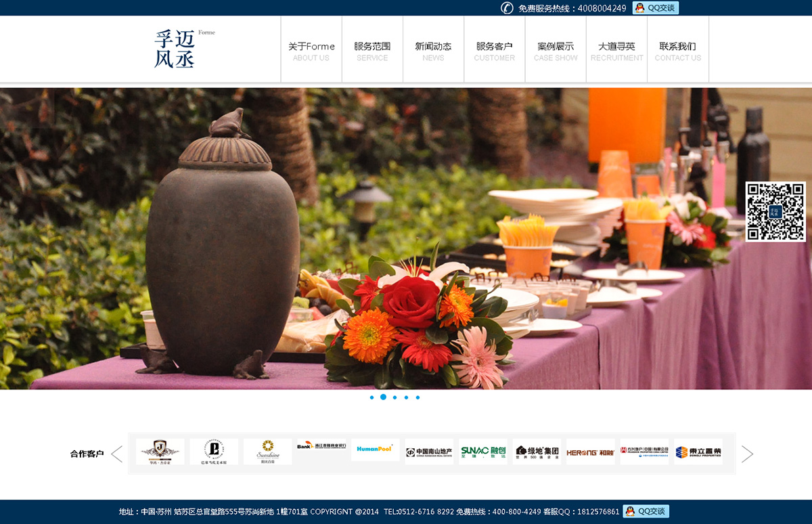Viewport: 812px width, 524px height.
Task: Select the HERONG client logo
Action: pyautogui.click(x=590, y=452)
